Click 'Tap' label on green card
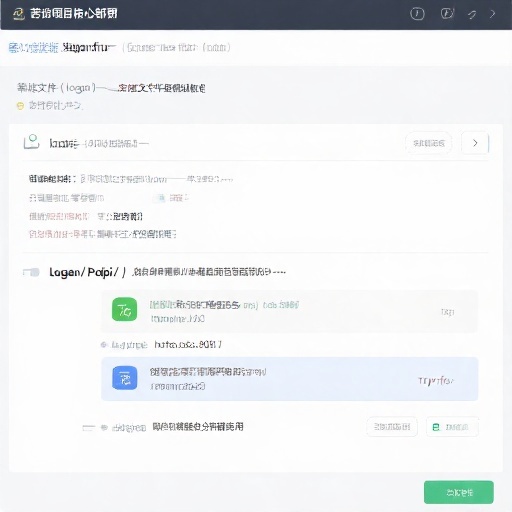Viewport: 512px width, 512px height. 447,312
